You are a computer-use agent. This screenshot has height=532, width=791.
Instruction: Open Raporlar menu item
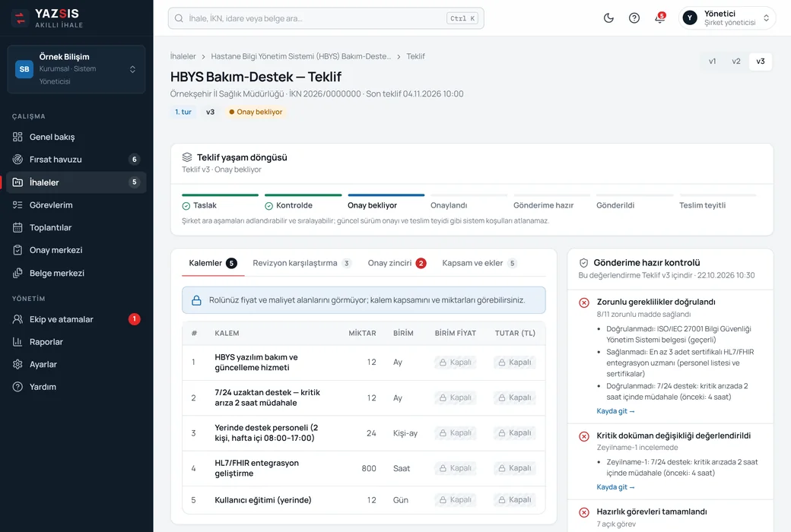[76, 342]
